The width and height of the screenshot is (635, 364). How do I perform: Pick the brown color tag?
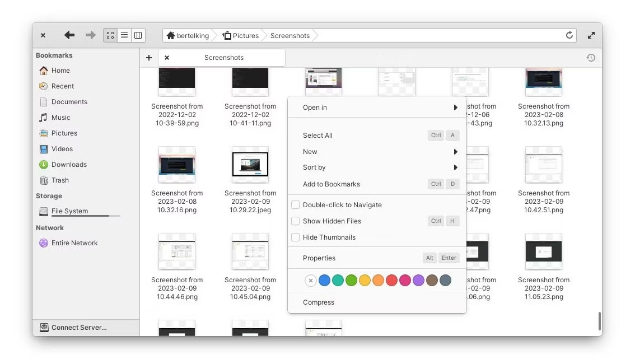[x=432, y=280]
